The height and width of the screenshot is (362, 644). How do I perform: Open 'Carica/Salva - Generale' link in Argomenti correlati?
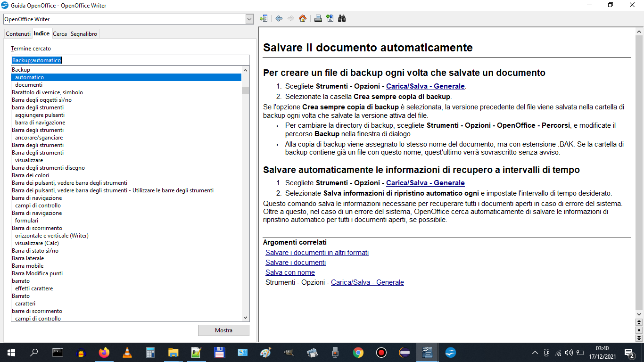click(x=367, y=282)
